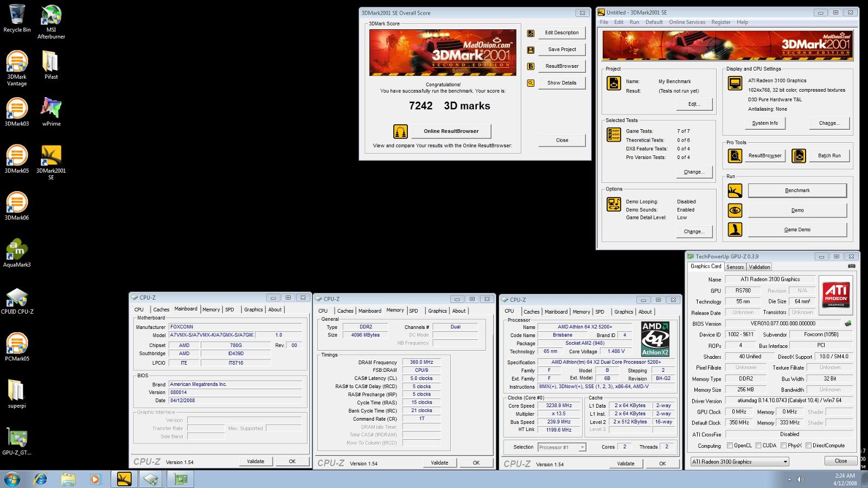This screenshot has height=488, width=868.
Task: Select the CPUID CPU-Z desktop icon
Action: tap(17, 301)
